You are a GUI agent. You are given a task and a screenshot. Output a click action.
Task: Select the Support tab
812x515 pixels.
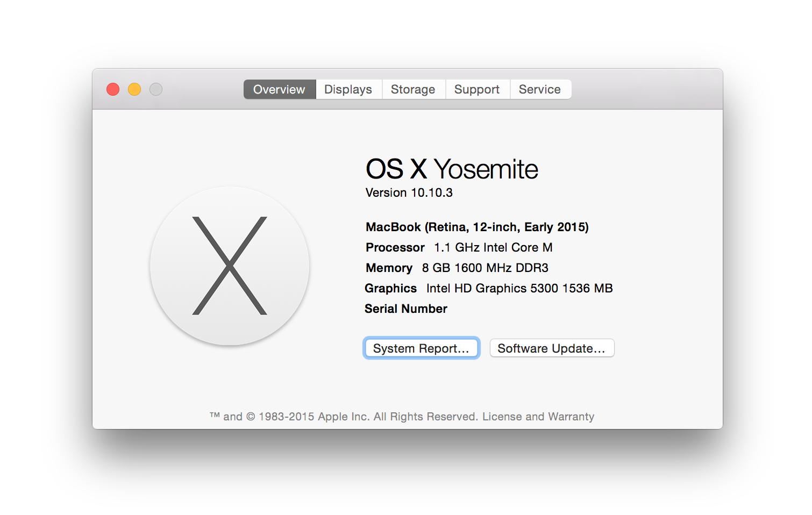tap(477, 89)
